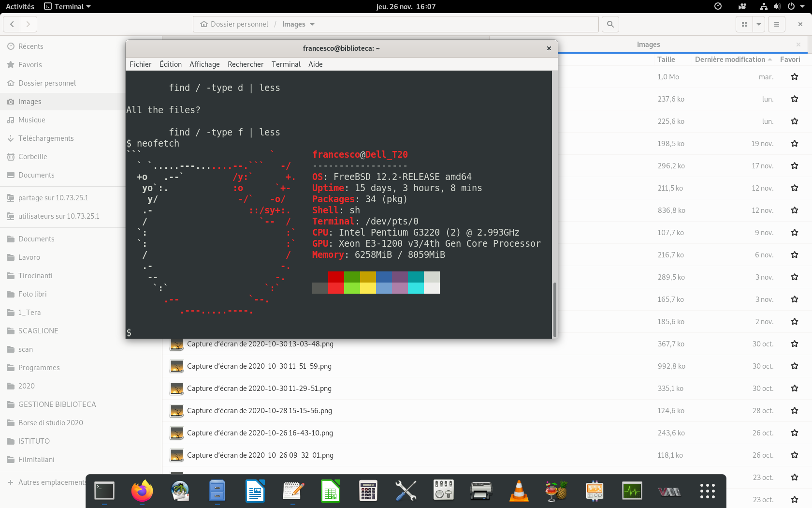
Task: Toggle favorite star for 992,8 ko file
Action: [795, 366]
